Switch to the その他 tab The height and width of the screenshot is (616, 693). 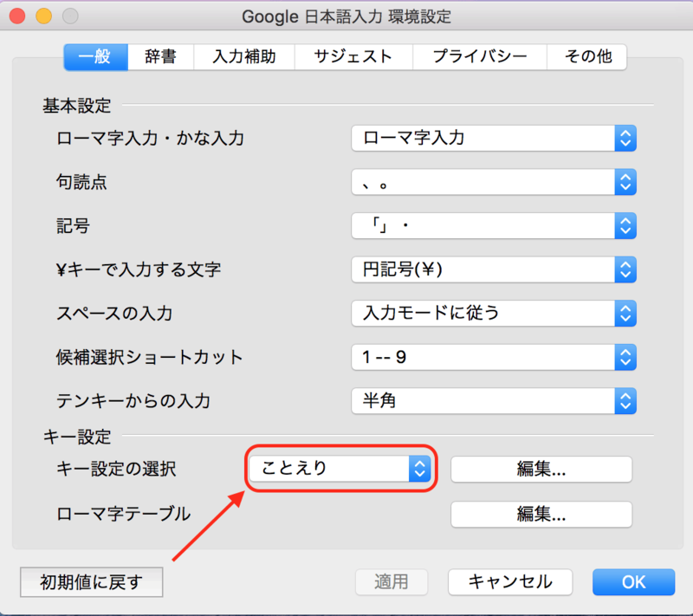click(587, 57)
